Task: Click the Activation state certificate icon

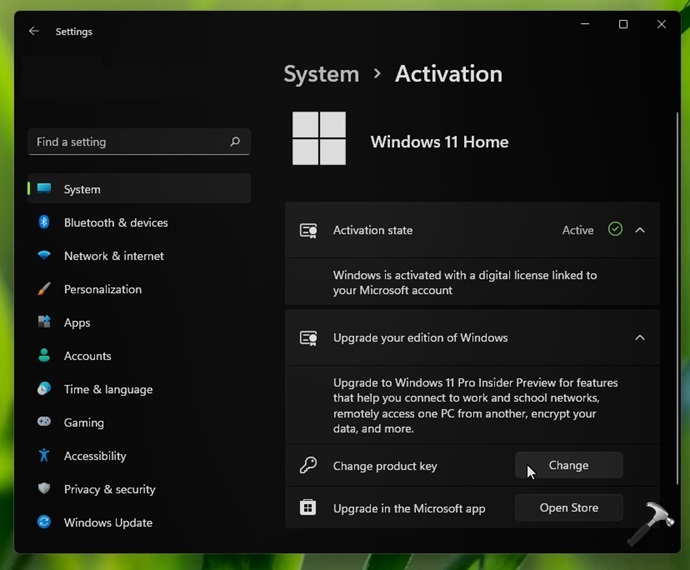Action: pyautogui.click(x=308, y=230)
